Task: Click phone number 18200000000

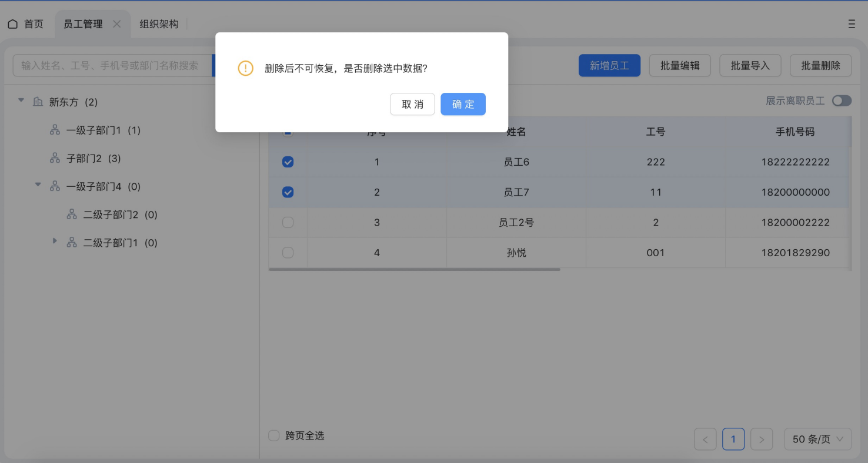Action: point(796,192)
